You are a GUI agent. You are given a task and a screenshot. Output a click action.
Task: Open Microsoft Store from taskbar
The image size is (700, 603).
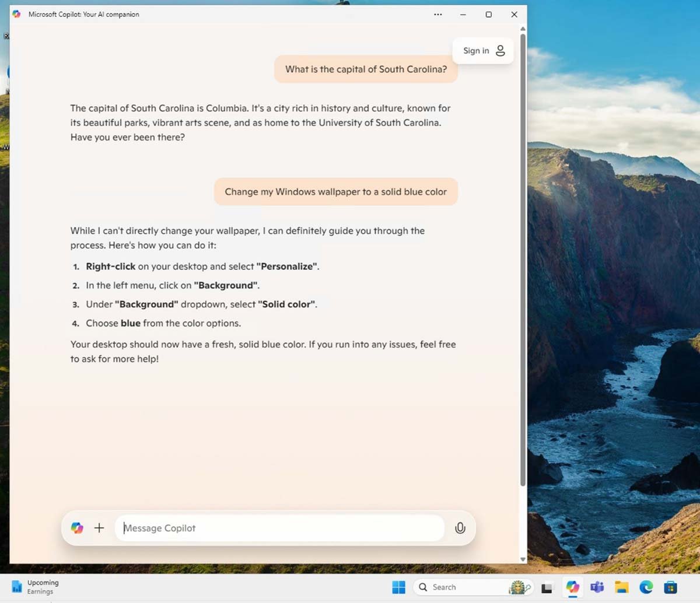(670, 587)
